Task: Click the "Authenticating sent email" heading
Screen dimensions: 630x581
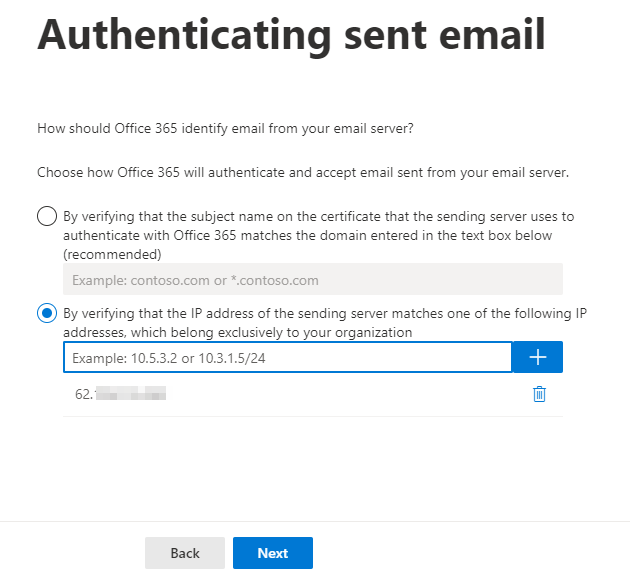Action: click(x=291, y=35)
